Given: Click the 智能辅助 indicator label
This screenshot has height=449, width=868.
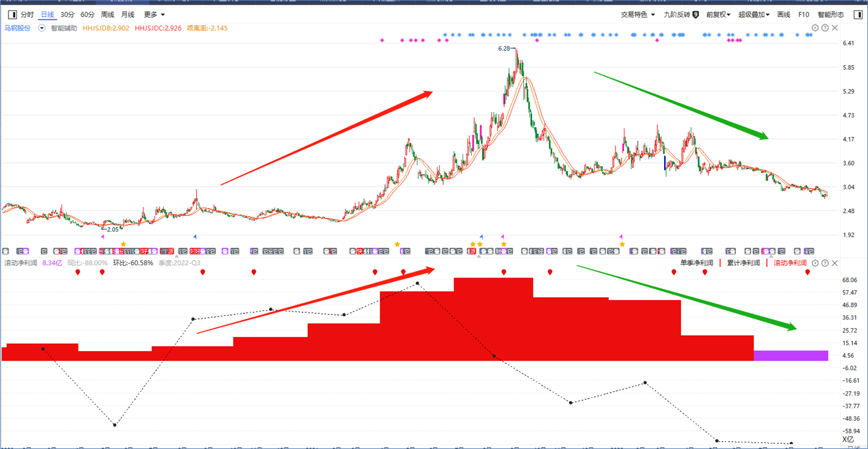Looking at the screenshot, I should coord(64,28).
